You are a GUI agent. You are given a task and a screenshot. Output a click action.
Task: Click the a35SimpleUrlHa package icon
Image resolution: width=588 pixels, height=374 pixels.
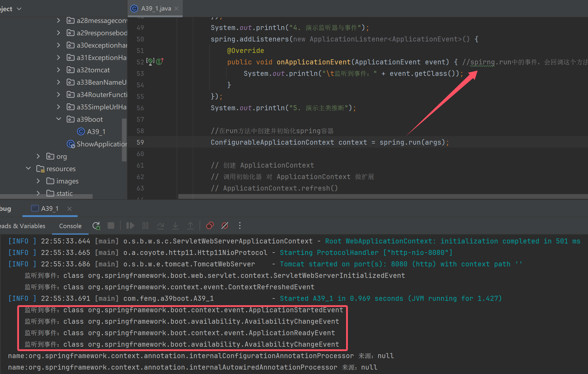(70, 107)
